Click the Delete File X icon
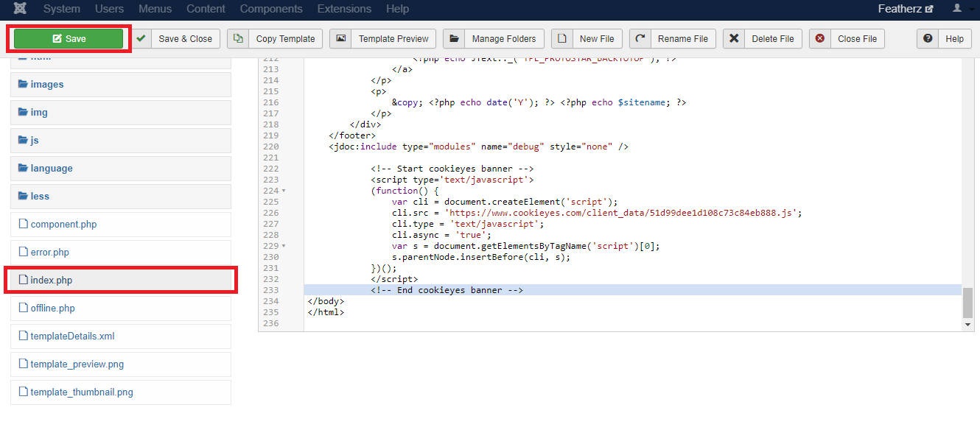Image resolution: width=980 pixels, height=430 pixels. point(734,38)
